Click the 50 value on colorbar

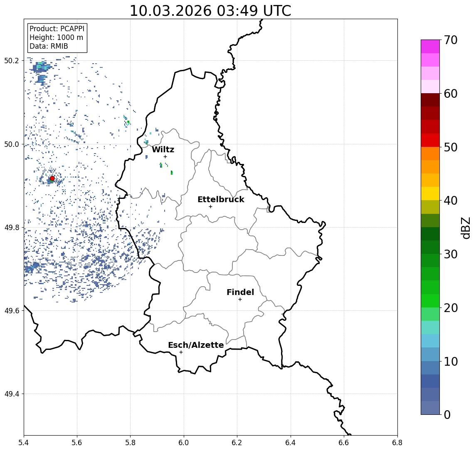click(451, 147)
